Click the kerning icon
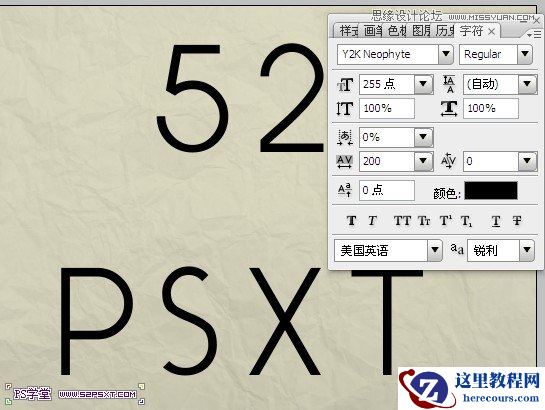 (x=449, y=161)
